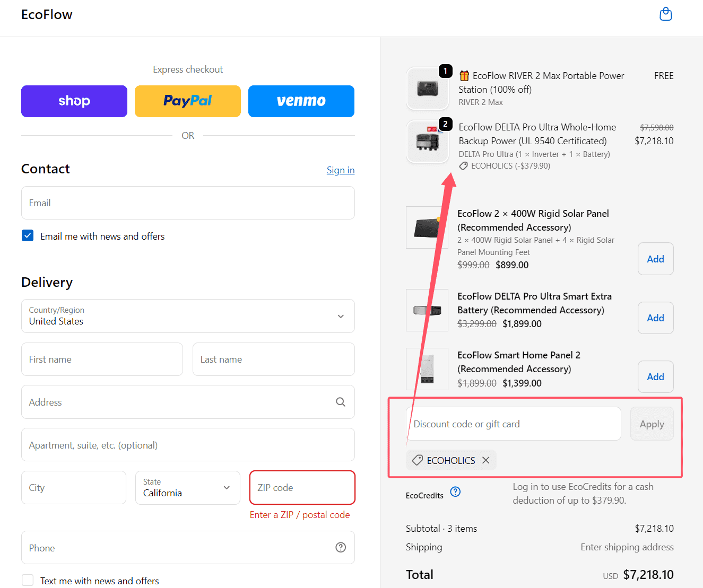Click the Smart Home Panel 2 thumbnail

(427, 369)
